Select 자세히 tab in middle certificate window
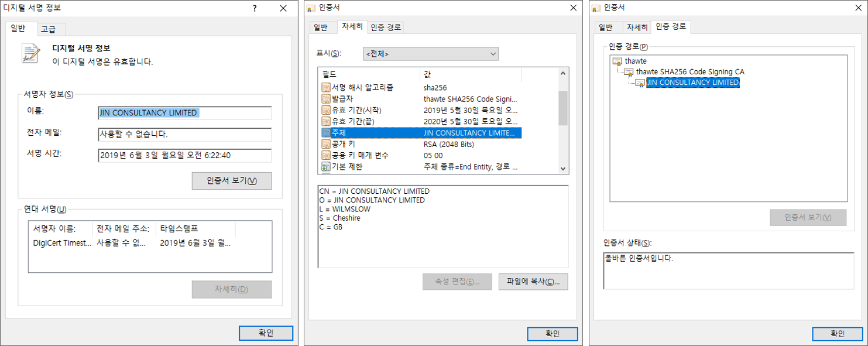Image resolution: width=868 pixels, height=346 pixels. tap(352, 26)
